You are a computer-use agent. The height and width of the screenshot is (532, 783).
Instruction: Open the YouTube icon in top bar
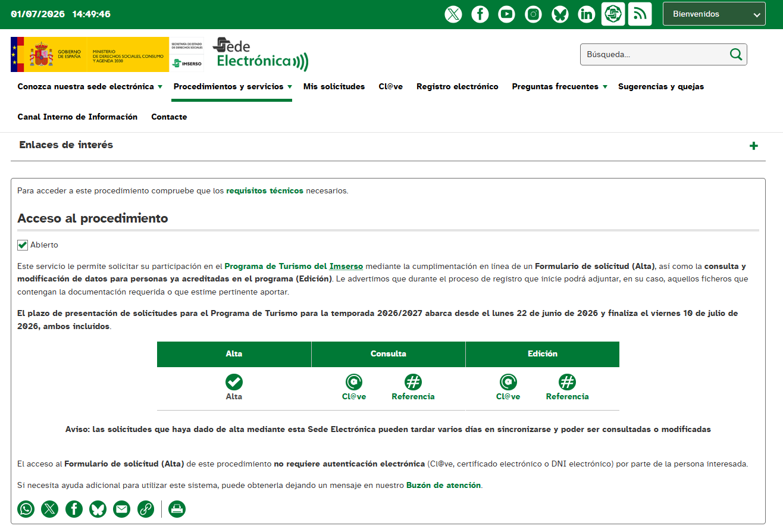tap(507, 14)
